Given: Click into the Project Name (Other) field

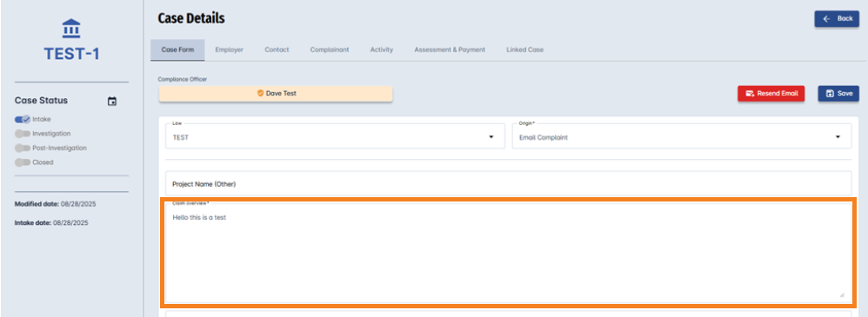Looking at the screenshot, I should [x=508, y=183].
